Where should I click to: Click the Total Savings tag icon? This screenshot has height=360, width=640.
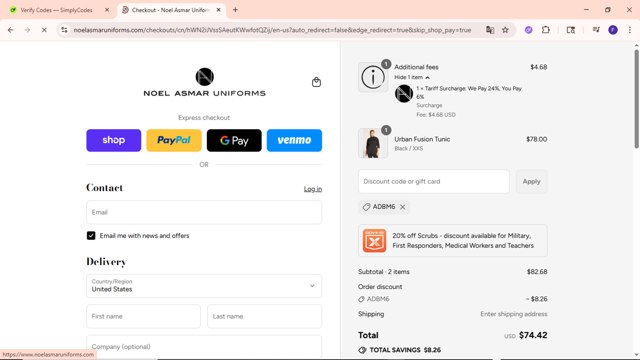point(362,350)
